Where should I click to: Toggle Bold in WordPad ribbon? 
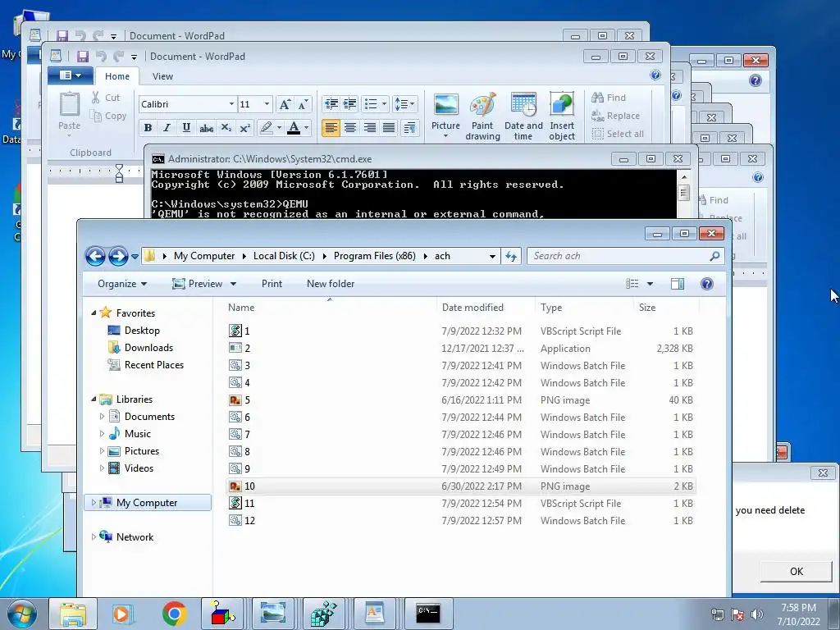(x=148, y=127)
